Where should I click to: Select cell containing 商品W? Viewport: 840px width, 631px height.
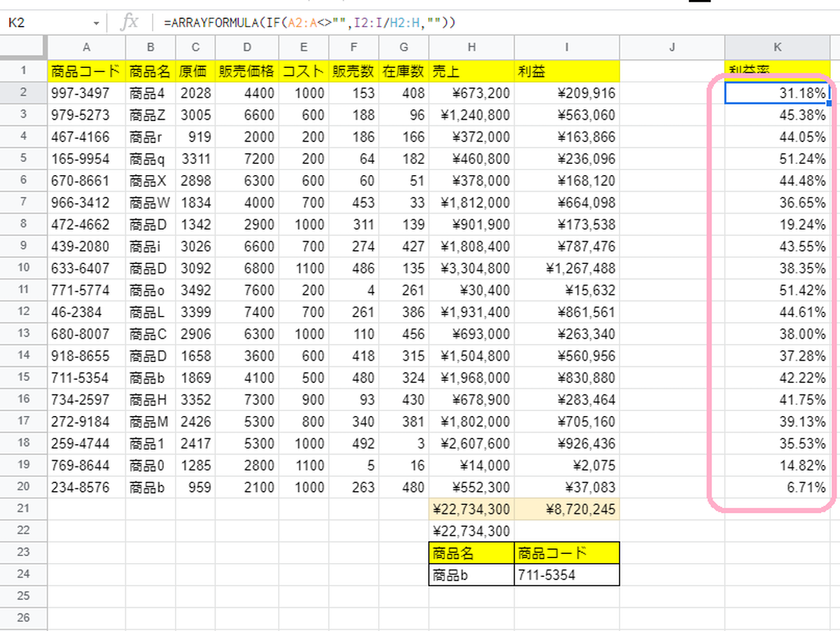point(150,202)
